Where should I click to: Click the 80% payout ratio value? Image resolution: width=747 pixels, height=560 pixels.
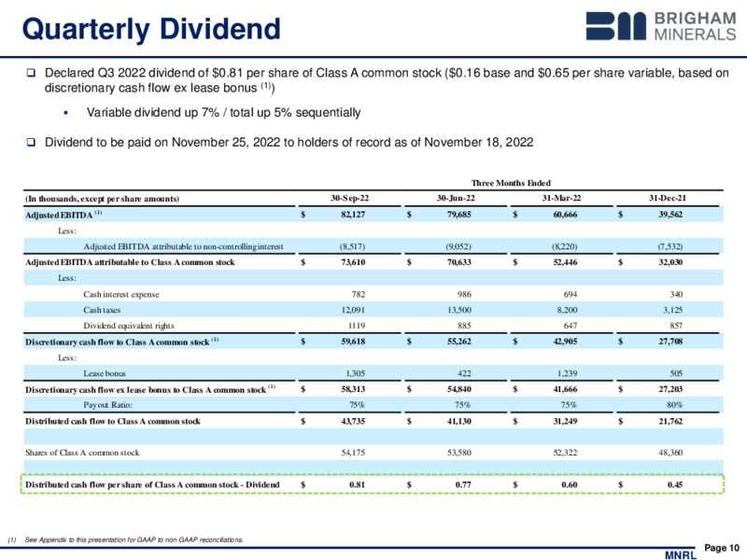coord(674,405)
